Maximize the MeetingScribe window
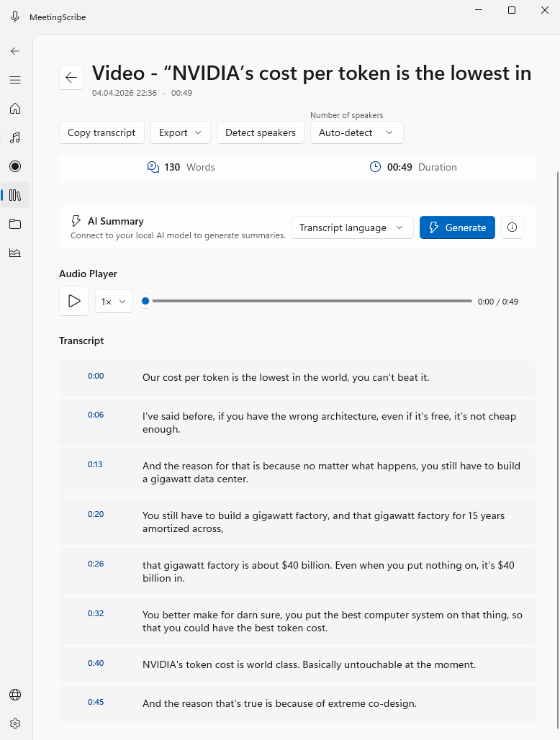This screenshot has height=740, width=560. pyautogui.click(x=511, y=10)
